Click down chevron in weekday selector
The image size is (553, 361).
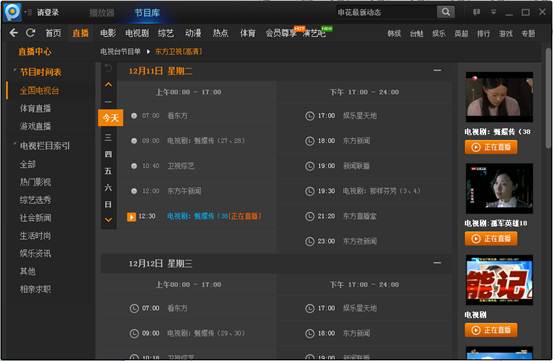[x=108, y=220]
